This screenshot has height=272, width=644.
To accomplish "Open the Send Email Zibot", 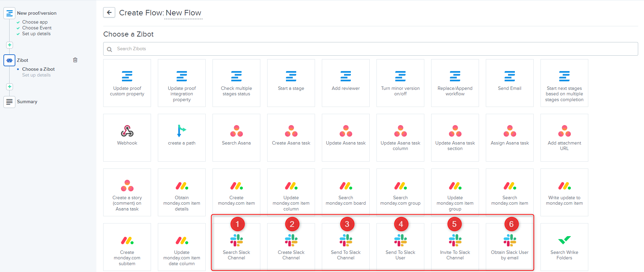I will point(509,83).
